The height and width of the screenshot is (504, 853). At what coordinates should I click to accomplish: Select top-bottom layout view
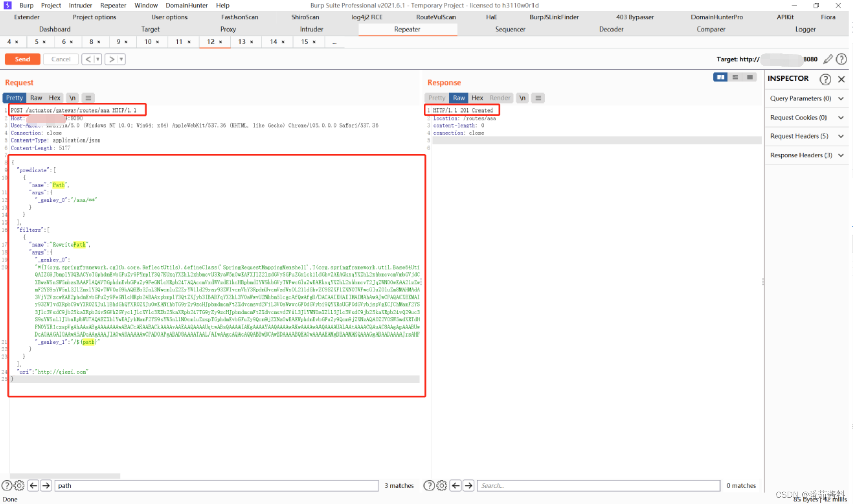click(735, 77)
